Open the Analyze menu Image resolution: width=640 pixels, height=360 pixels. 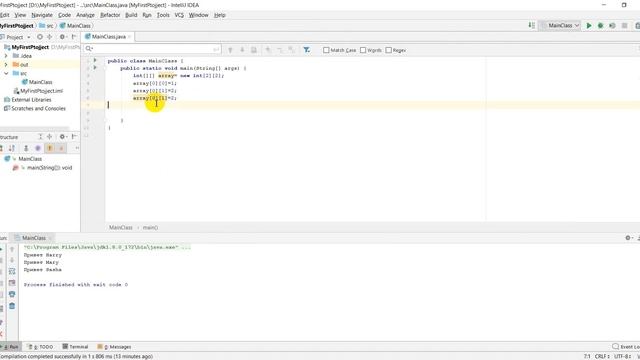coord(85,15)
